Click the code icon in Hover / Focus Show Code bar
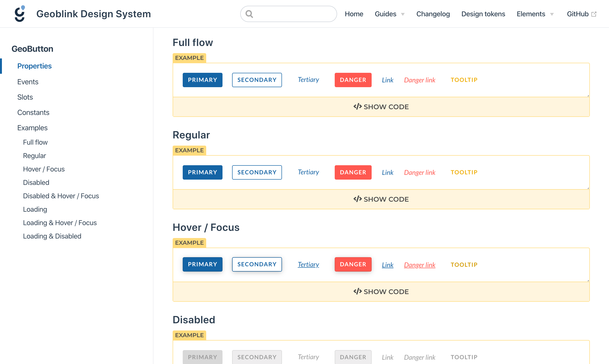Viewport: 609px width, 364px height. [x=357, y=291]
